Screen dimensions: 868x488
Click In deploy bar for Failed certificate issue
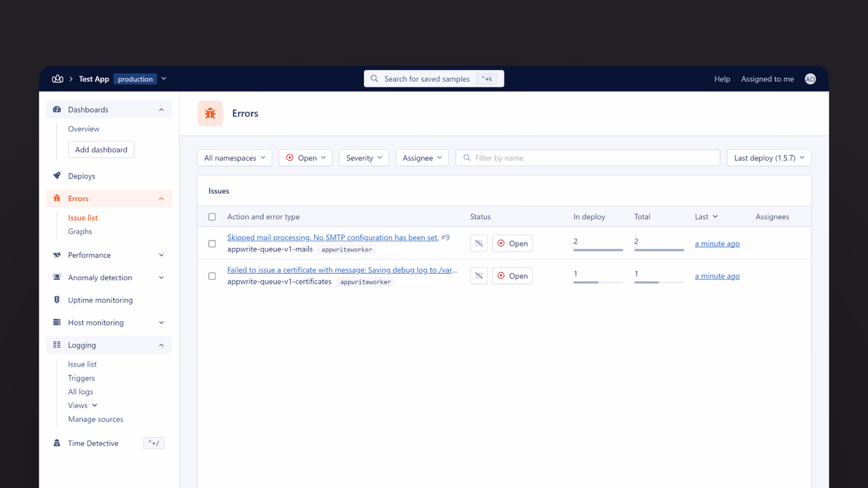(x=598, y=282)
